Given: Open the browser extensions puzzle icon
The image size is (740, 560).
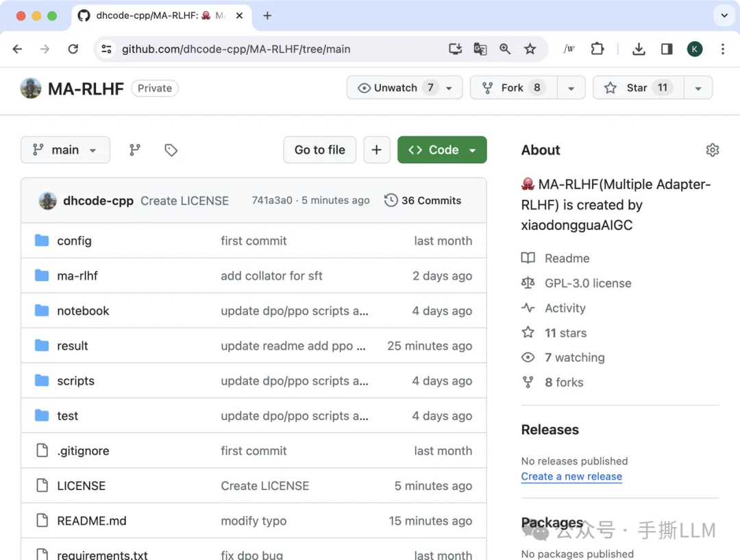Looking at the screenshot, I should point(597,49).
